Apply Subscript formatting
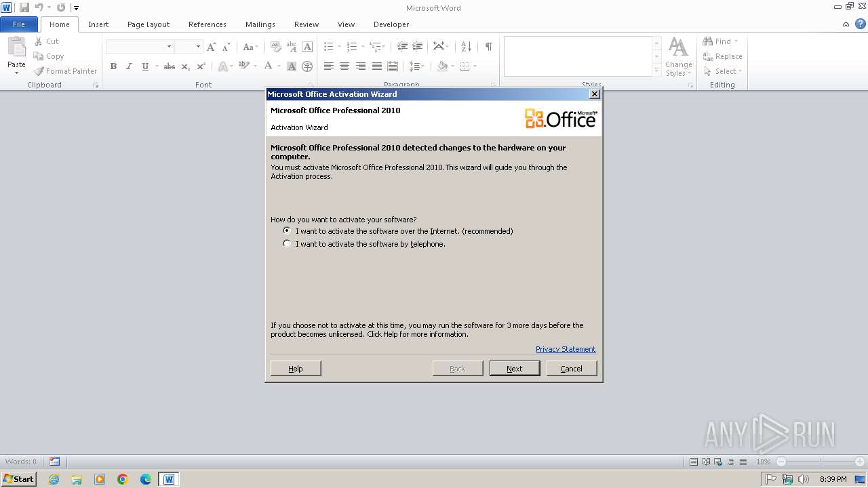Image resolution: width=868 pixels, height=488 pixels. (x=186, y=66)
